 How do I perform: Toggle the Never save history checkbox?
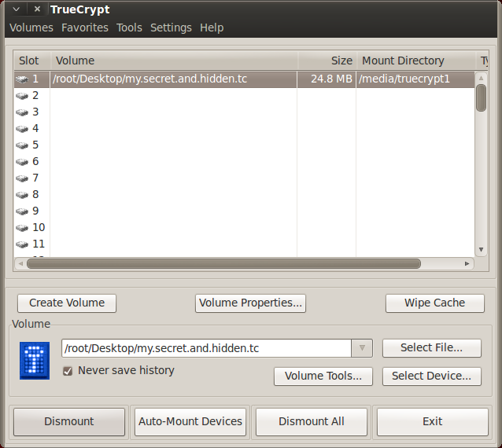point(68,371)
